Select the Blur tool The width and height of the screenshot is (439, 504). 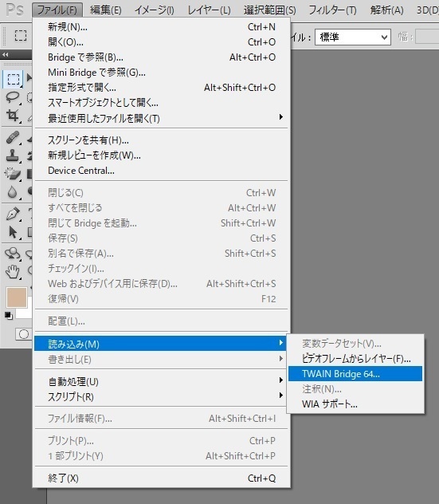pyautogui.click(x=13, y=191)
